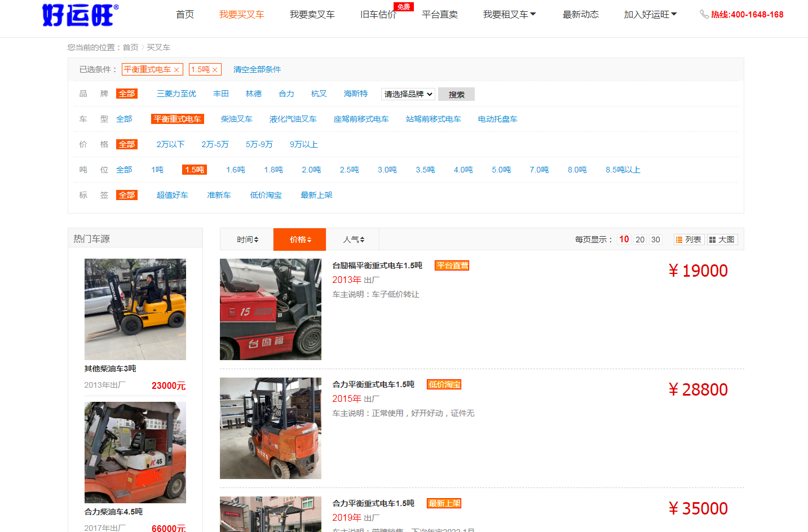Image resolution: width=808 pixels, height=532 pixels.
Task: Filter brand by 三菱力至优
Action: (x=176, y=94)
